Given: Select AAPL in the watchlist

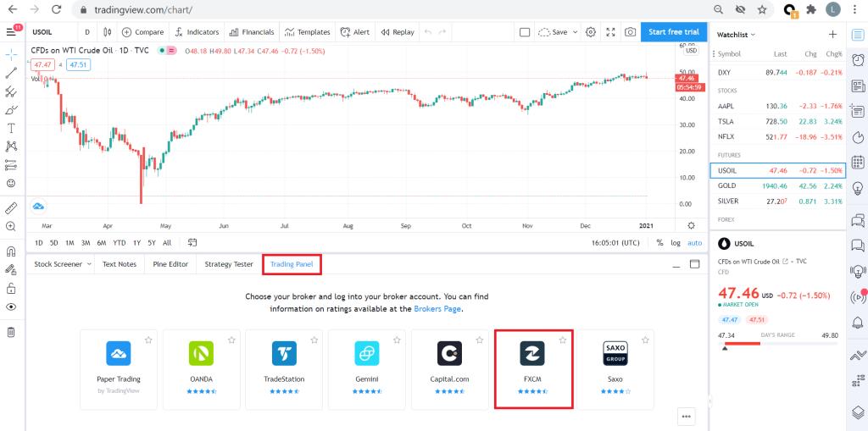Looking at the screenshot, I should 778,106.
